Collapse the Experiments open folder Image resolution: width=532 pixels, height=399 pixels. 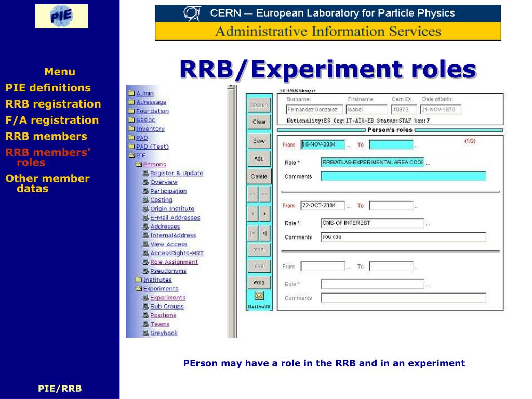(138, 288)
